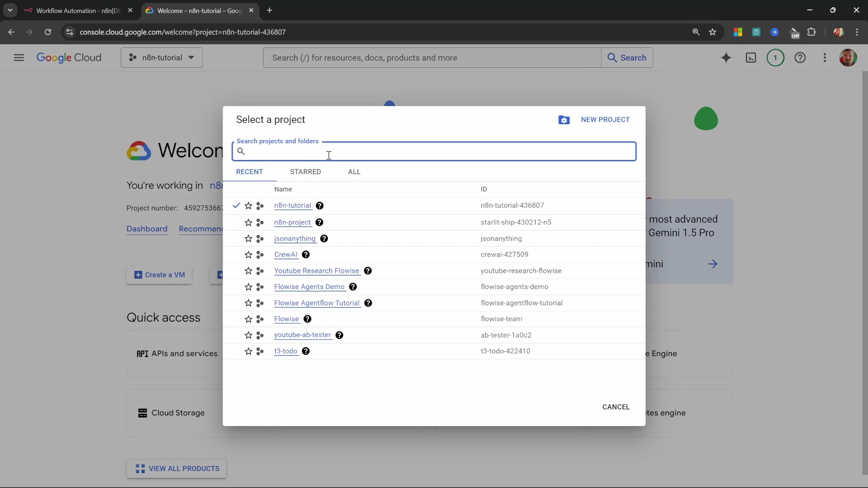Star the n8n-project project

pos(248,223)
